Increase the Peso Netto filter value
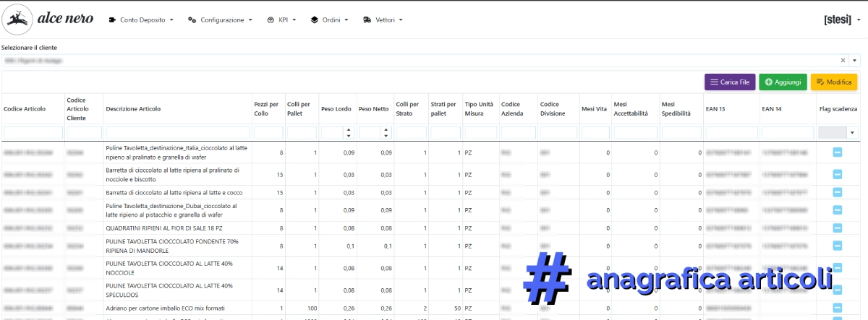This screenshot has height=320, width=868. point(386,130)
